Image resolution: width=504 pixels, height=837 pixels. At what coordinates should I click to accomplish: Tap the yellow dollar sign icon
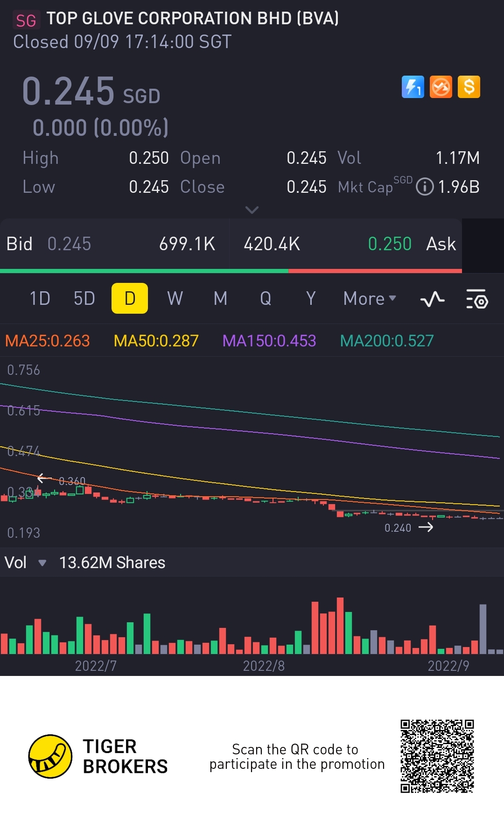469,87
